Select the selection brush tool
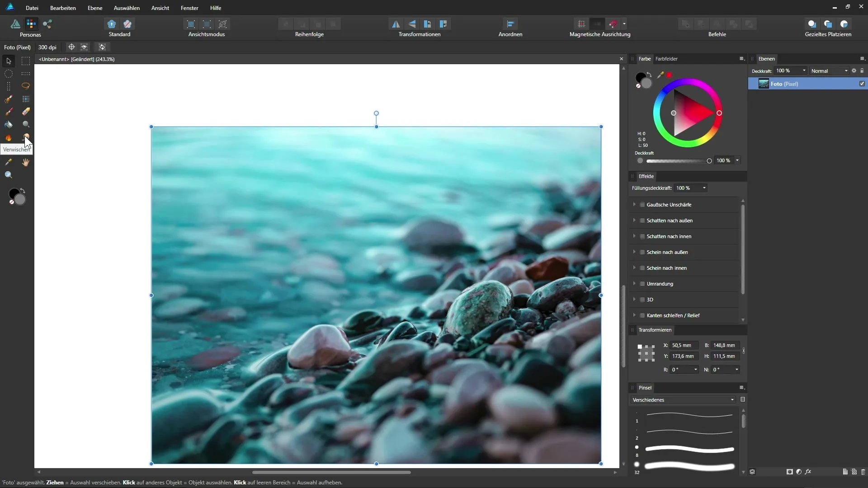 click(x=9, y=99)
